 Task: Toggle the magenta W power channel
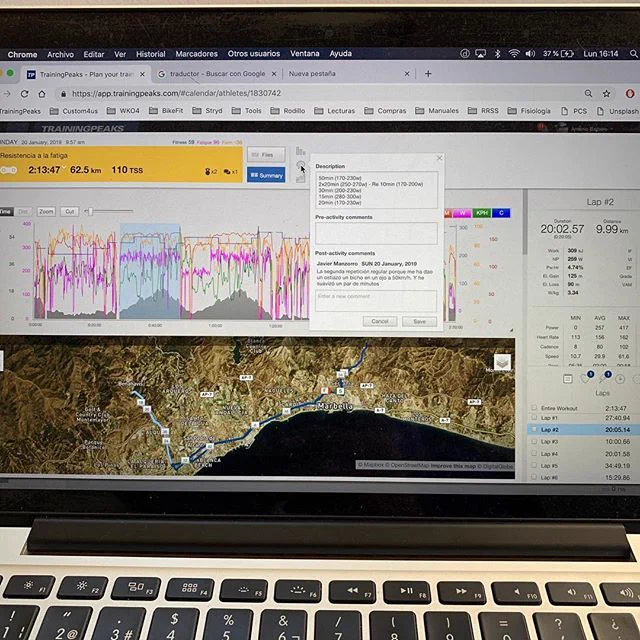click(462, 213)
